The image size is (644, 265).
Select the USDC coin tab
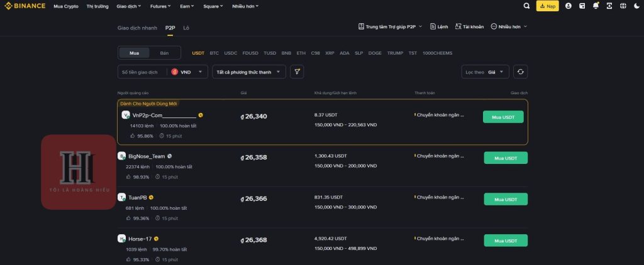click(230, 53)
